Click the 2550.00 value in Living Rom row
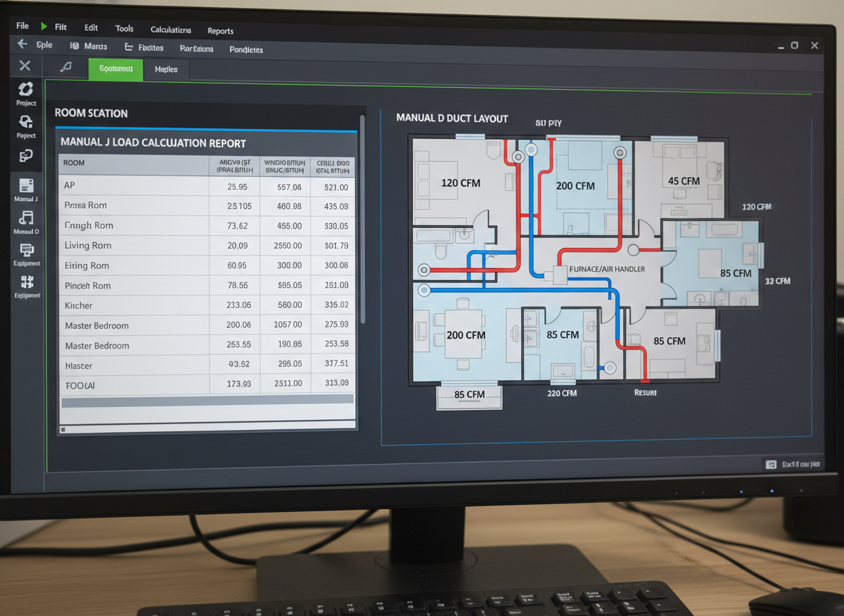This screenshot has width=844, height=616. pos(287,245)
